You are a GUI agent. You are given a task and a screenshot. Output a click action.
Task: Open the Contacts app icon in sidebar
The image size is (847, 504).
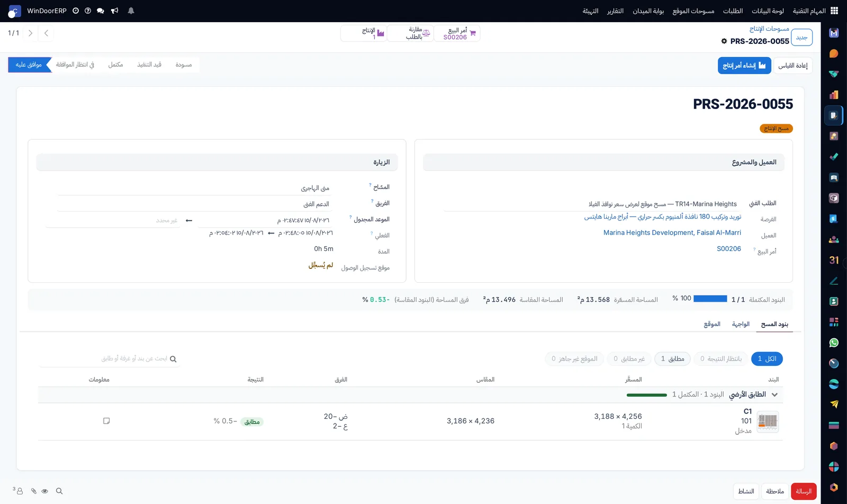coord(834,301)
